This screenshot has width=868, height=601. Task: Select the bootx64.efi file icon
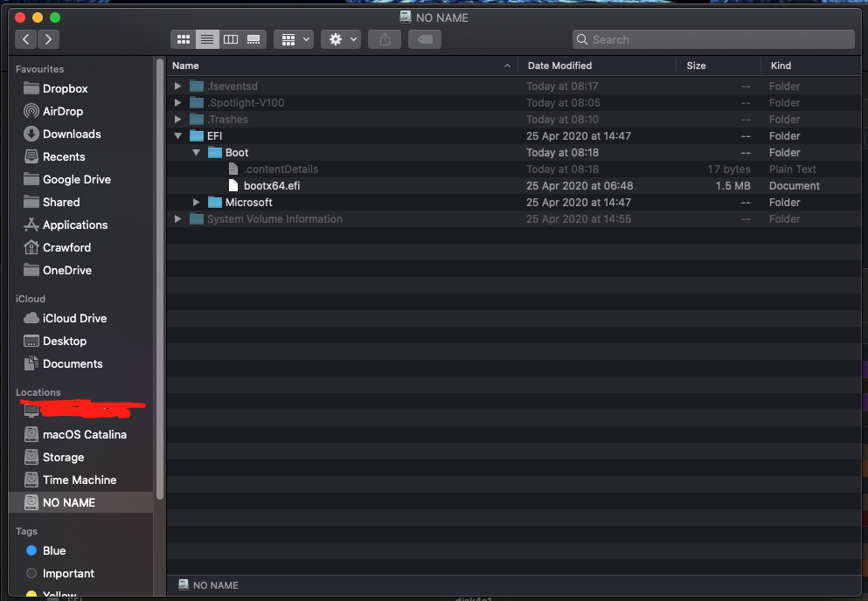(x=233, y=185)
